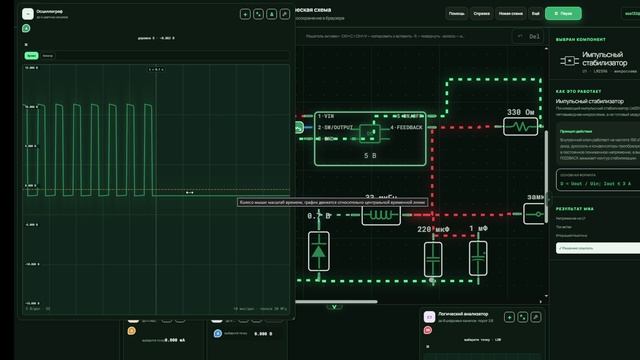This screenshot has height=360, width=640.
Task: Click the white result field in the right sidebar
Action: pyautogui.click(x=598, y=248)
